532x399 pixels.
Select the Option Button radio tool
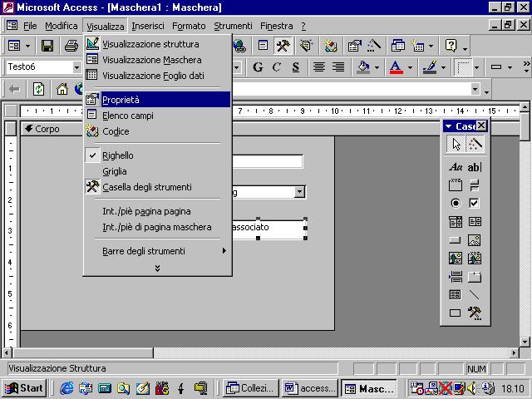(456, 203)
